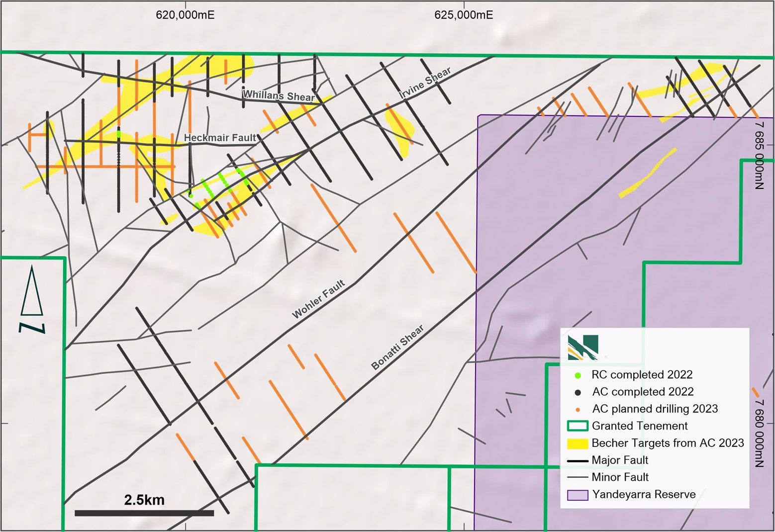Click the Minor Fault thin line symbol
The width and height of the screenshot is (775, 532).
(x=578, y=478)
